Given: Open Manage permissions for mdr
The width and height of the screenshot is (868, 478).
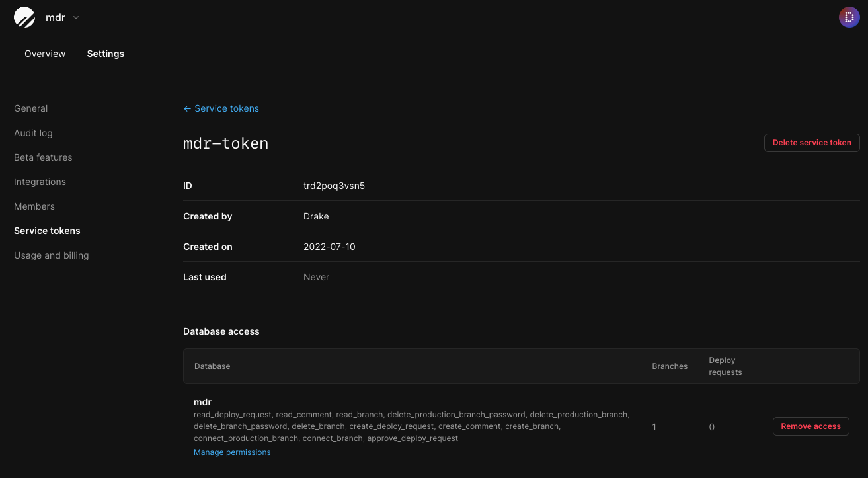Looking at the screenshot, I should 232,452.
